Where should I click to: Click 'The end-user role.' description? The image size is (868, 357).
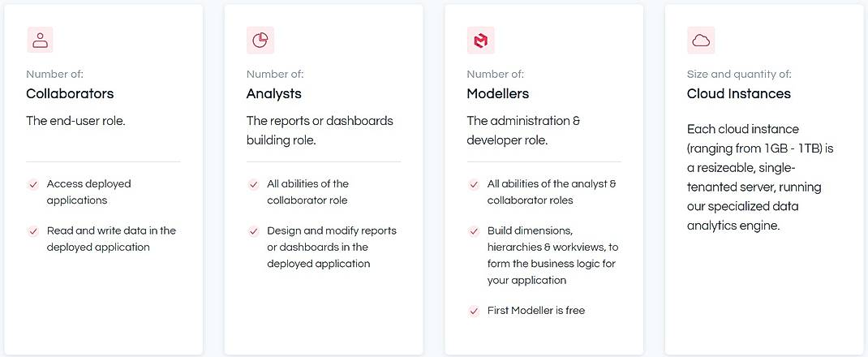point(75,121)
